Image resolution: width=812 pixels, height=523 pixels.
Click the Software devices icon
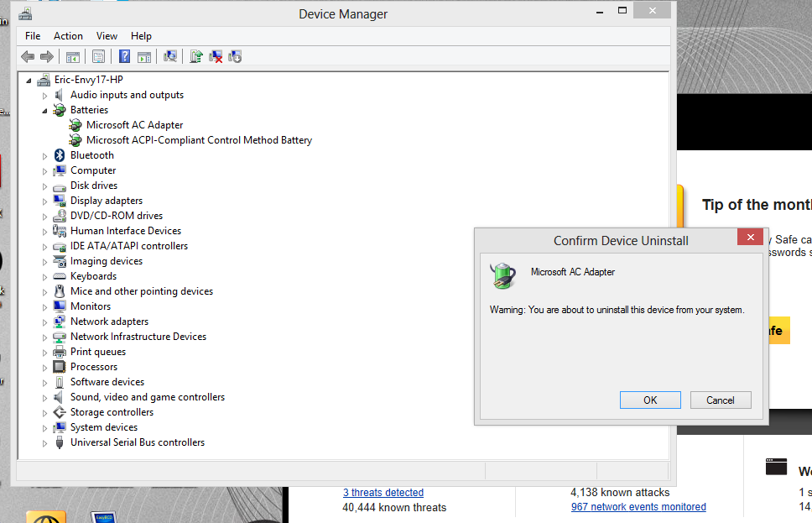pos(60,382)
